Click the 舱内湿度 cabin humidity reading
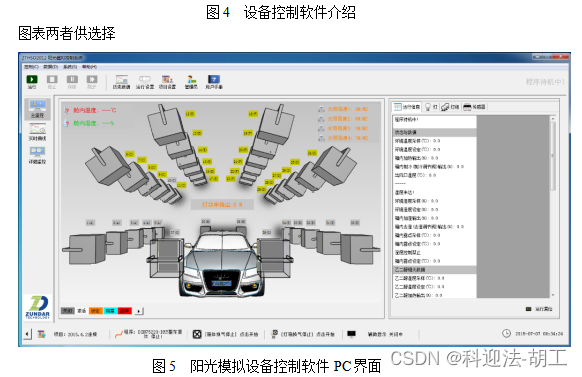This screenshot has width=582, height=377. click(x=93, y=123)
